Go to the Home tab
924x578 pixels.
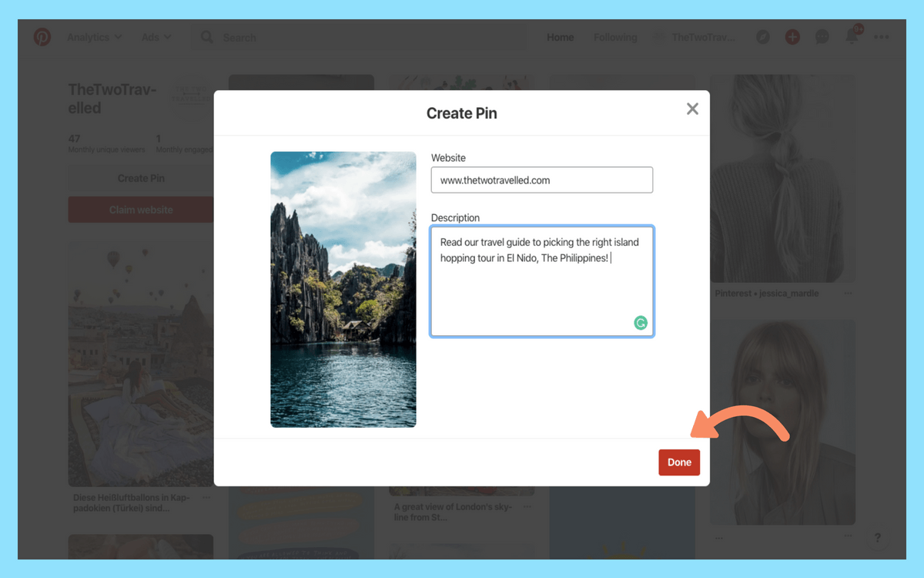tap(560, 37)
